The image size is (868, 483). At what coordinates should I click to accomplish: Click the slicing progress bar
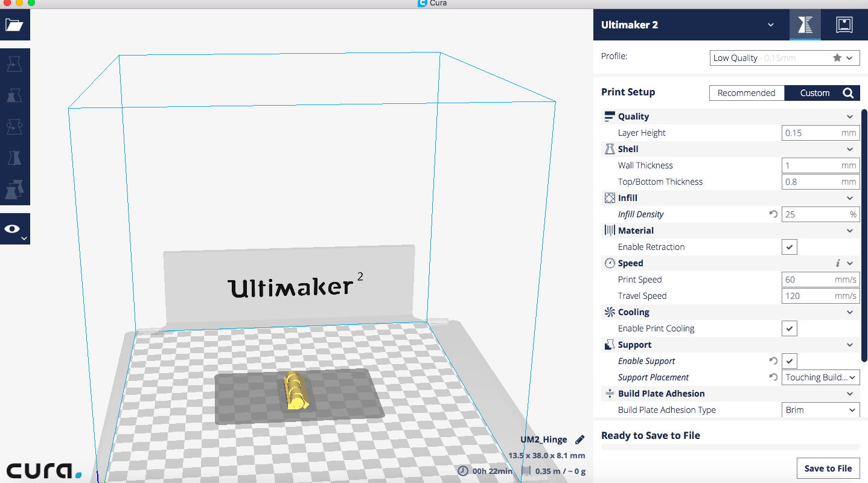(x=730, y=447)
